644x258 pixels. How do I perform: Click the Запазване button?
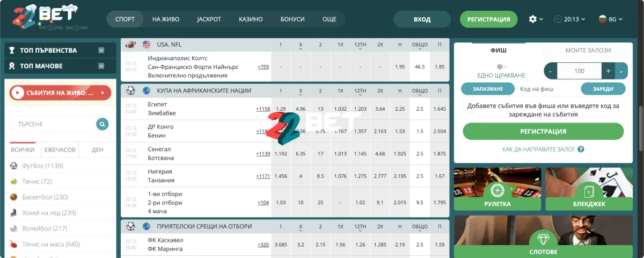pos(488,89)
